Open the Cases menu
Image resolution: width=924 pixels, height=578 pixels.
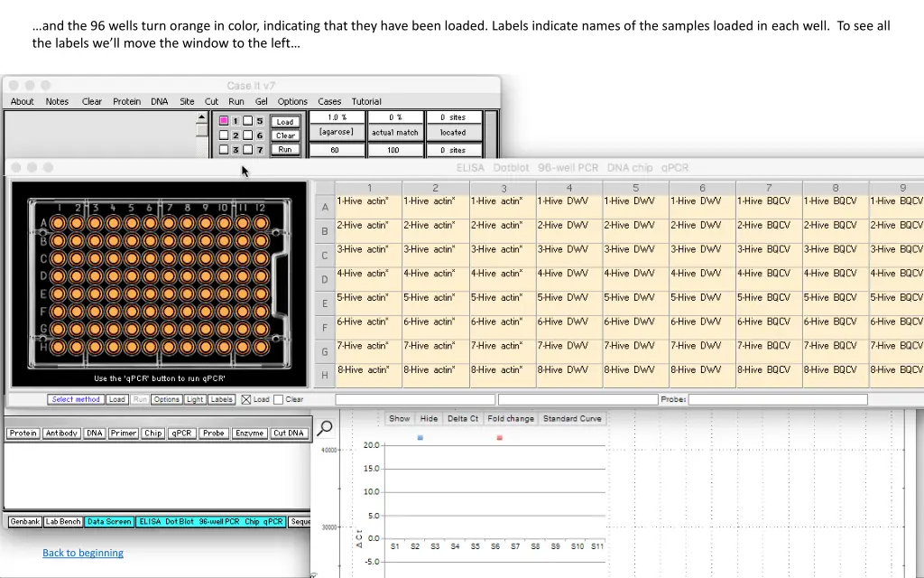[x=329, y=101]
